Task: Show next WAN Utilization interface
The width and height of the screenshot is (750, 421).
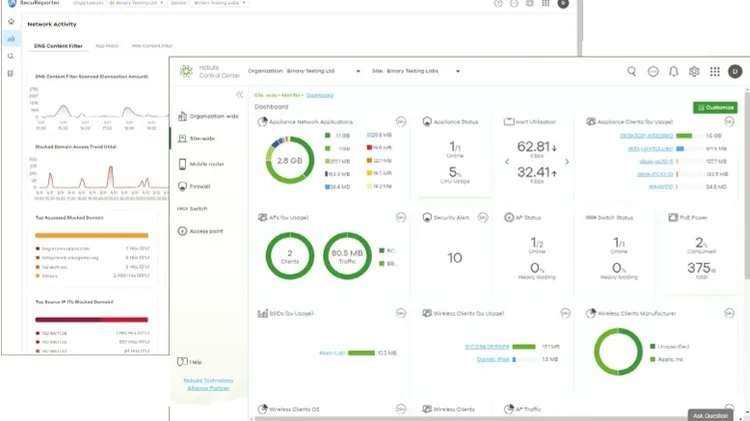Action: (567, 162)
